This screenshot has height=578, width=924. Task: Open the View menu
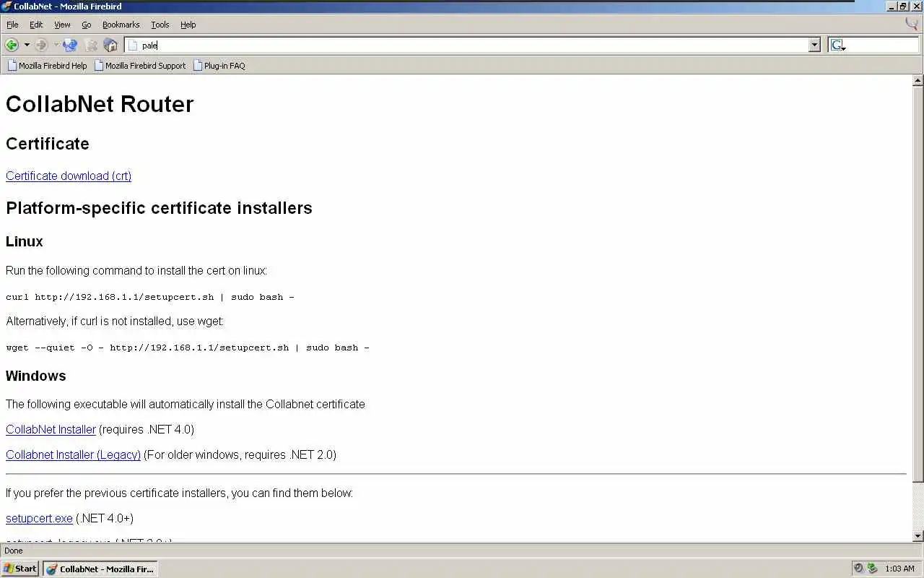tap(62, 25)
